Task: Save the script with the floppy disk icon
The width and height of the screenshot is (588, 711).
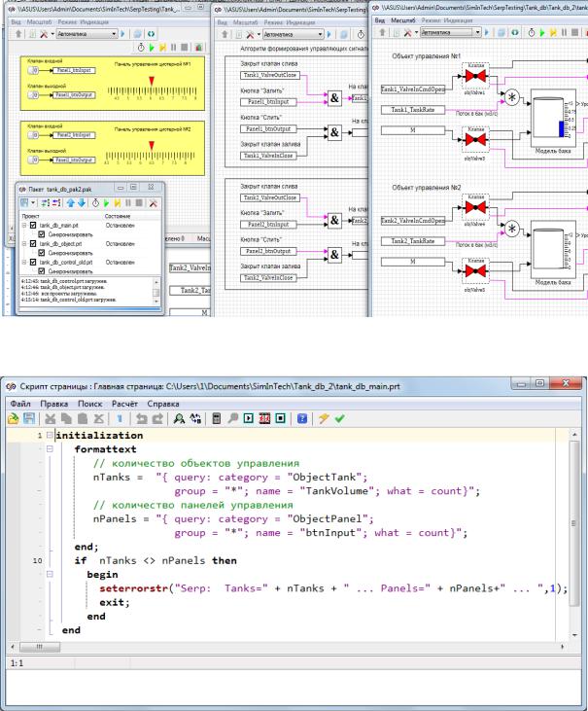Action: tap(29, 418)
